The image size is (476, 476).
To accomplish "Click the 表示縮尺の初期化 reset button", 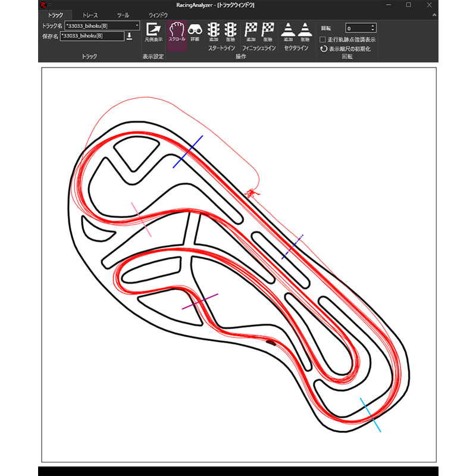I will [346, 49].
